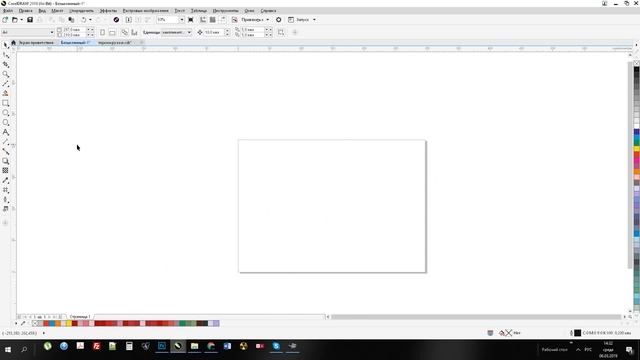Open the Options gear icon
640x360 pixels.
pos(278,20)
